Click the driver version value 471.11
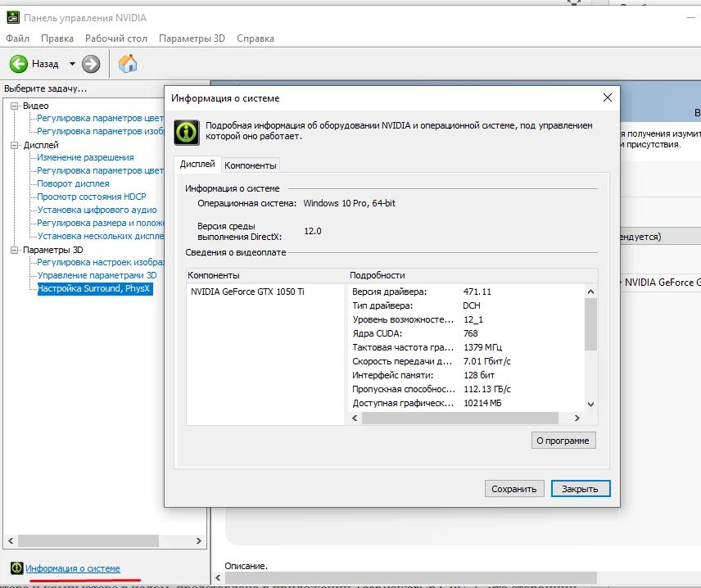The image size is (701, 588). click(x=477, y=292)
